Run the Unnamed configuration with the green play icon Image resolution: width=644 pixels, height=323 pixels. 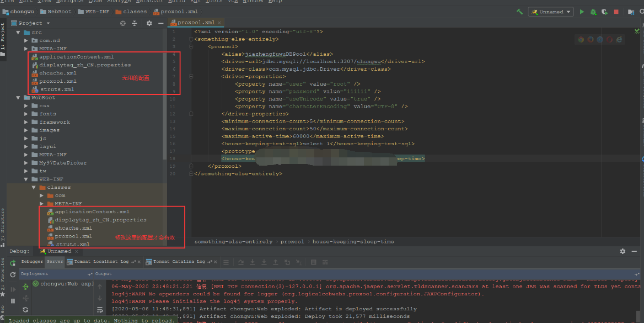pyautogui.click(x=582, y=12)
